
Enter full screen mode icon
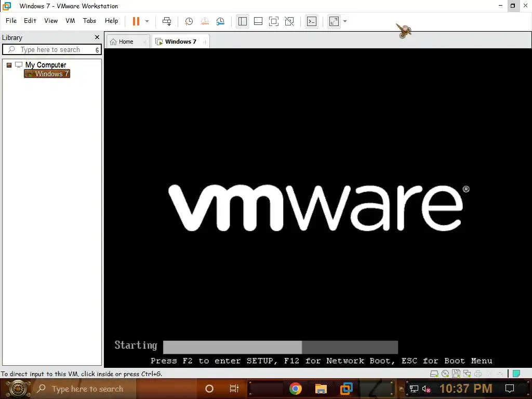point(274,21)
